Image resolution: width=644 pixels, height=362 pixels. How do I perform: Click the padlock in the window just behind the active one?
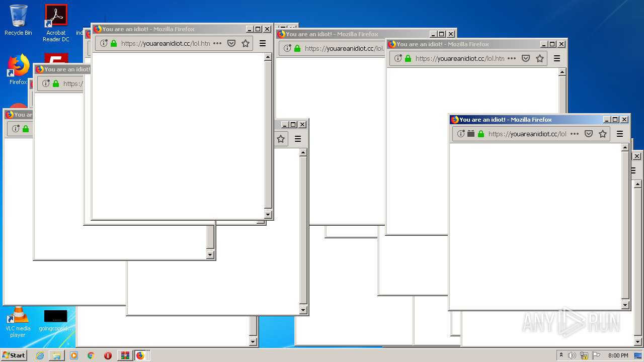click(x=408, y=58)
